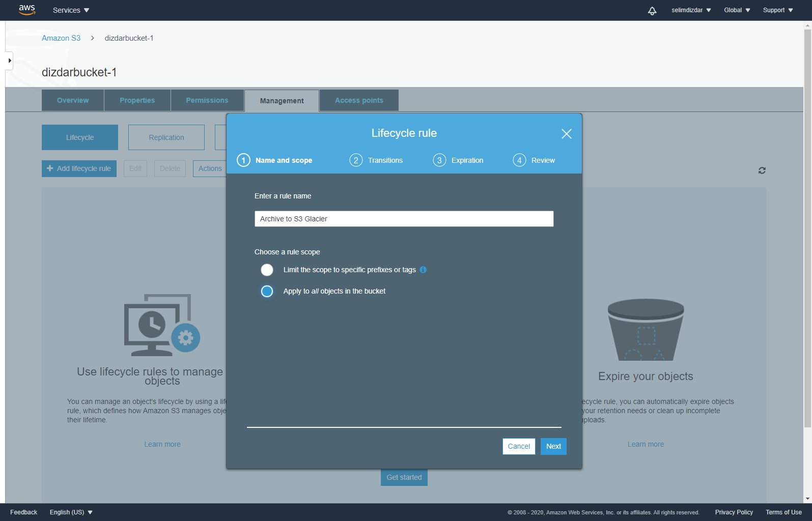Viewport: 812px width, 521px height.
Task: Open the English (US) language dropdown
Action: [x=71, y=512]
